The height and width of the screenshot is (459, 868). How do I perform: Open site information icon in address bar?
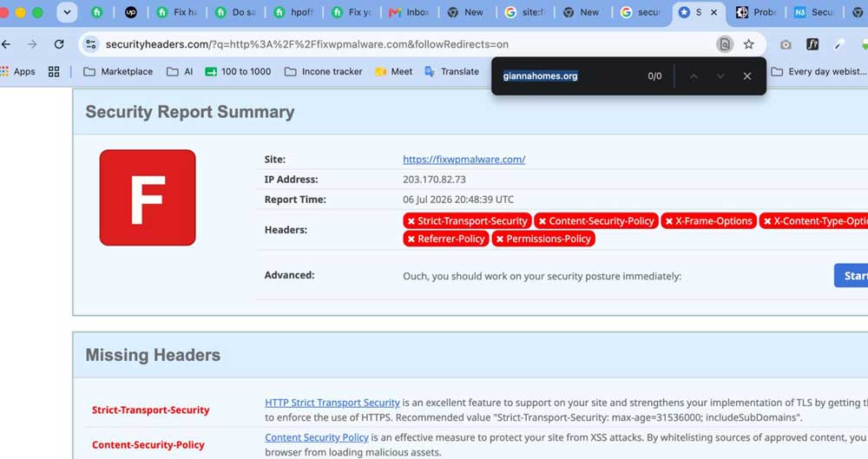click(91, 44)
